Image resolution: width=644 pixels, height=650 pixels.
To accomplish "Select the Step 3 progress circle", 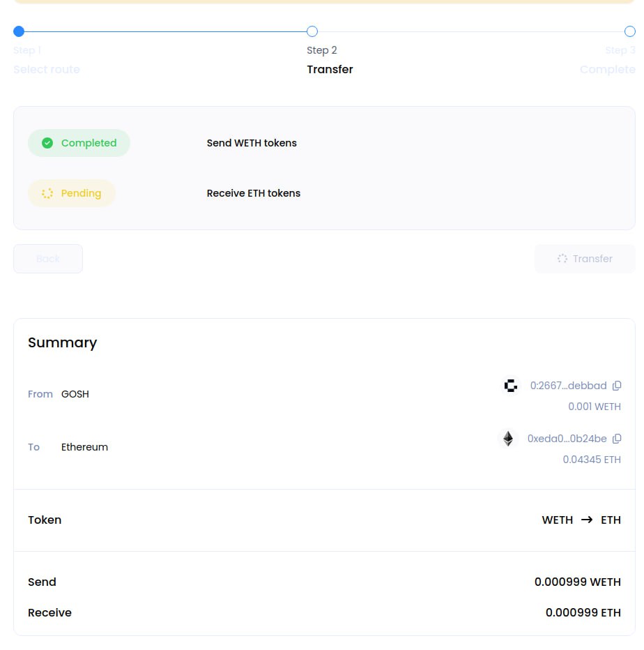I will point(629,31).
